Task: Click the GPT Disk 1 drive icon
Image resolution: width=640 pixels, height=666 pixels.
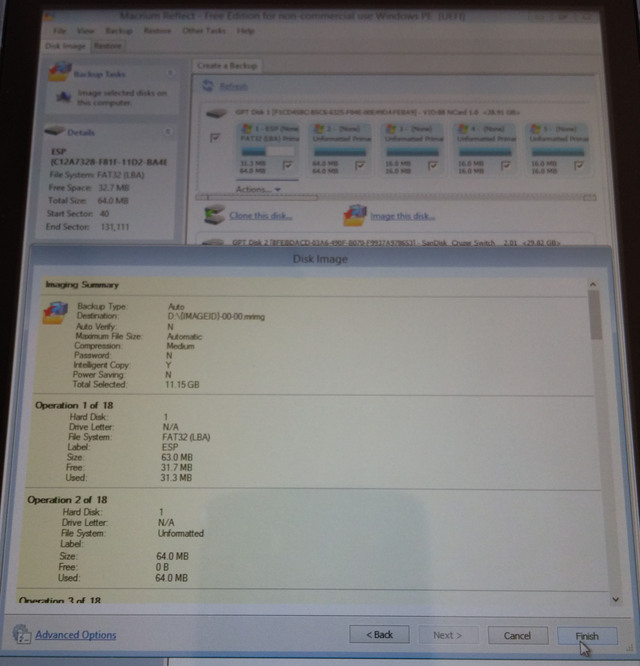Action: [x=217, y=113]
